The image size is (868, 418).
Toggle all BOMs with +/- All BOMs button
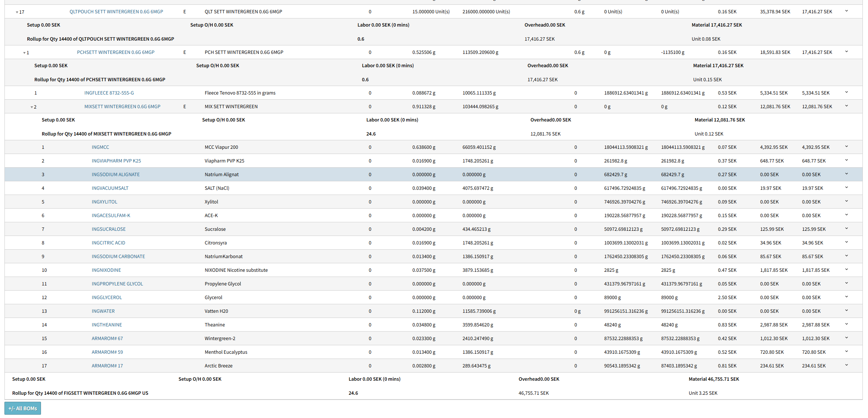(23, 408)
